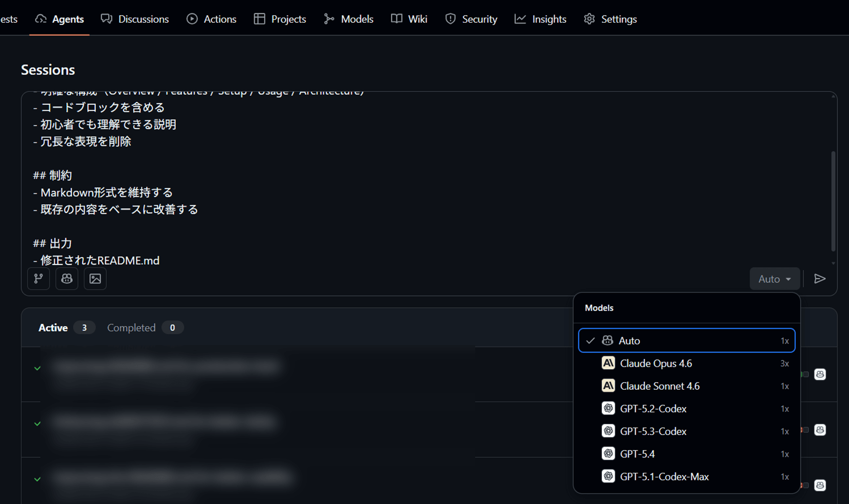View the Insights tab
The image size is (849, 504).
541,19
